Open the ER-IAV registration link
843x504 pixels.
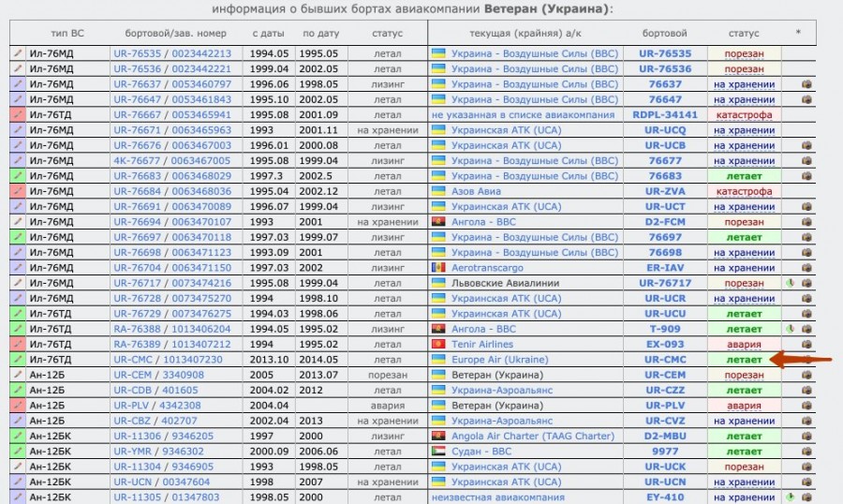tap(665, 267)
